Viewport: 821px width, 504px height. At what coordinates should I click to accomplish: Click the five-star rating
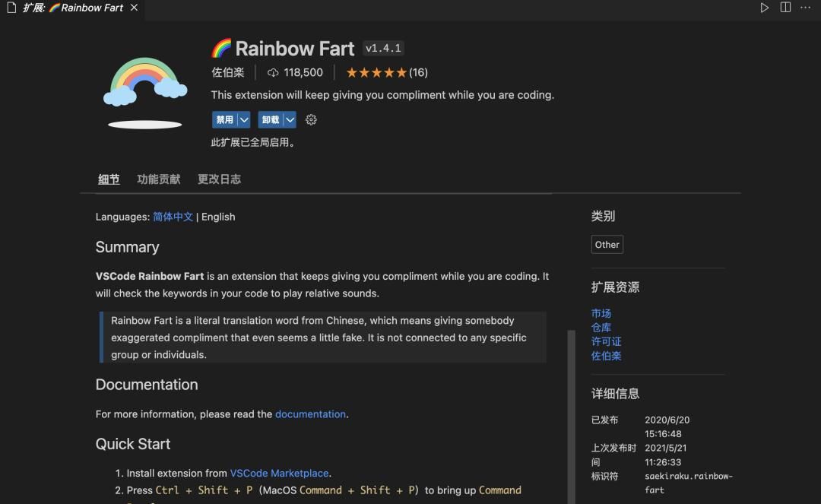376,73
